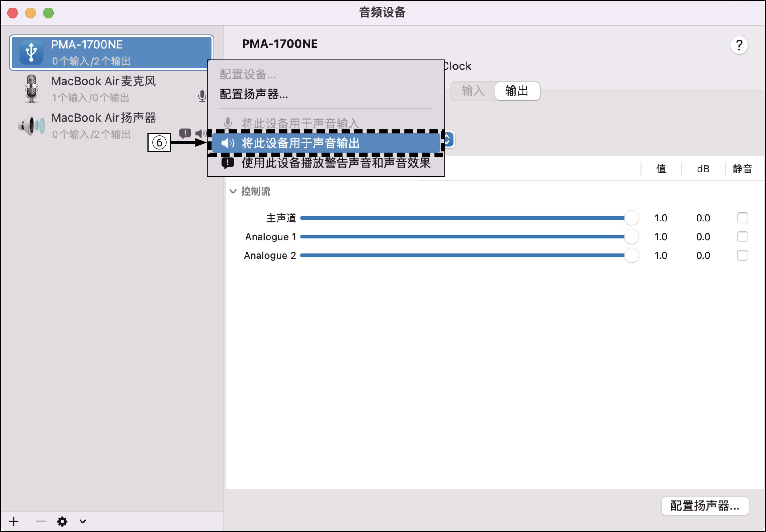
Task: Enable mute for Analogue 1
Action: pyautogui.click(x=743, y=236)
